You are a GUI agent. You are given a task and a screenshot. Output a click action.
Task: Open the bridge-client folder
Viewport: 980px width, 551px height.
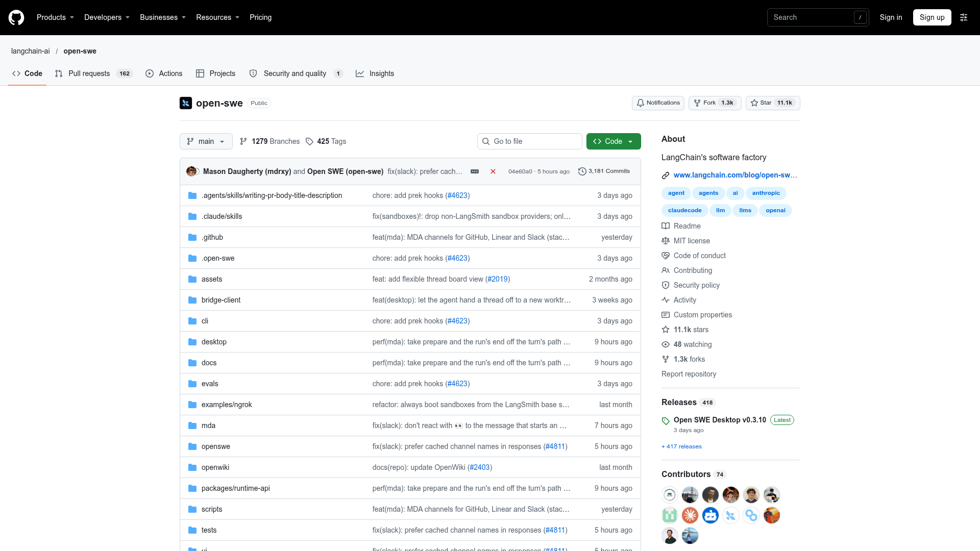click(x=221, y=300)
